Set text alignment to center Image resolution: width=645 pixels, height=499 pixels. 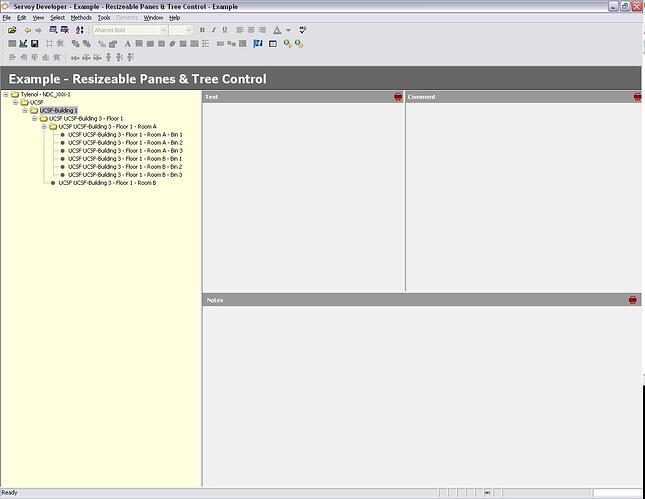click(251, 30)
